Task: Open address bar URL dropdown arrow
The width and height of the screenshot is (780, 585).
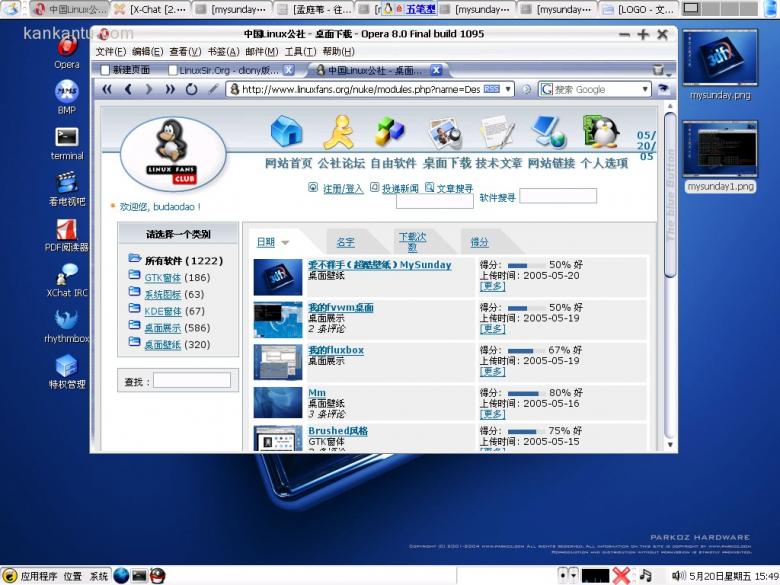Action: [x=508, y=90]
